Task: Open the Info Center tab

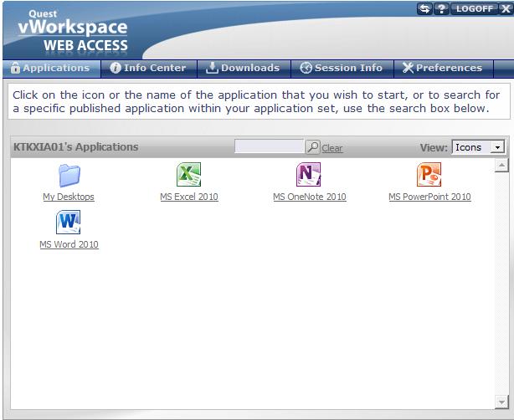Action: coord(149,68)
